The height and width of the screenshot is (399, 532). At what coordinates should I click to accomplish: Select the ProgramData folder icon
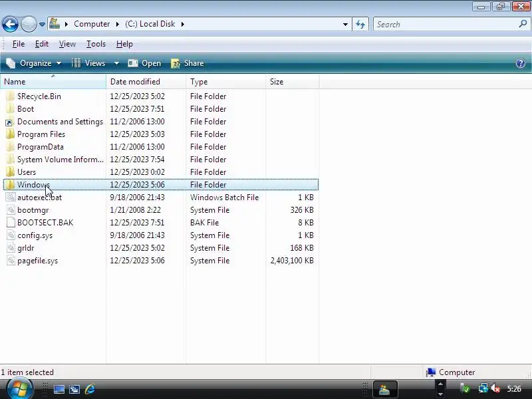(10, 147)
